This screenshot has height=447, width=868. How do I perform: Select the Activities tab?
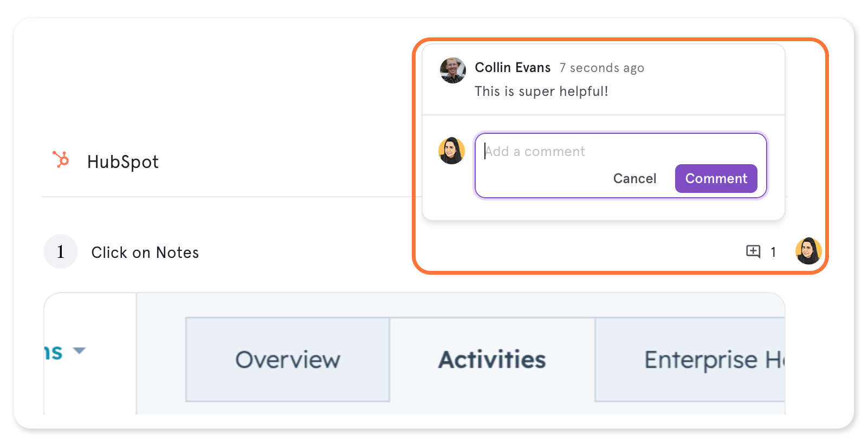(x=492, y=360)
